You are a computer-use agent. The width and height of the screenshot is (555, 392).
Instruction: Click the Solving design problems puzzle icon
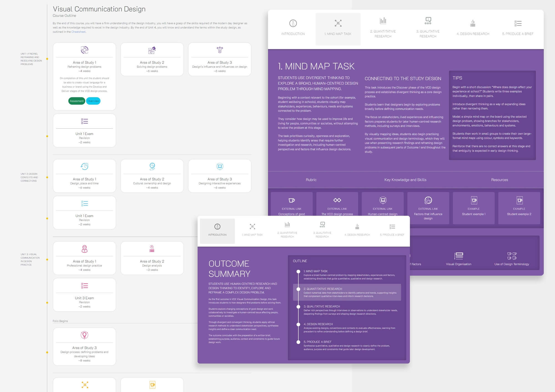(152, 50)
